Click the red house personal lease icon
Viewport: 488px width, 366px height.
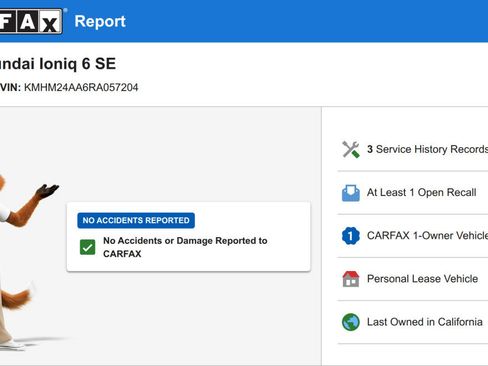351,279
